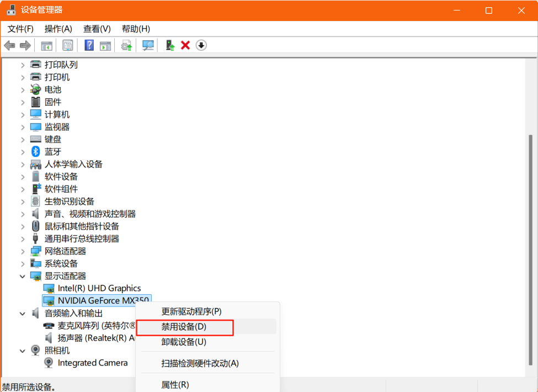The width and height of the screenshot is (538, 392).
Task: Click the blue help question mark icon
Action: (89, 45)
